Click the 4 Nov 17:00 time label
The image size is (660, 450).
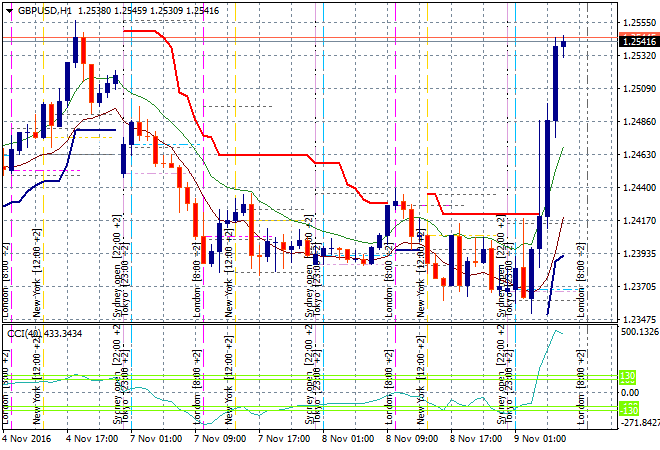point(90,439)
